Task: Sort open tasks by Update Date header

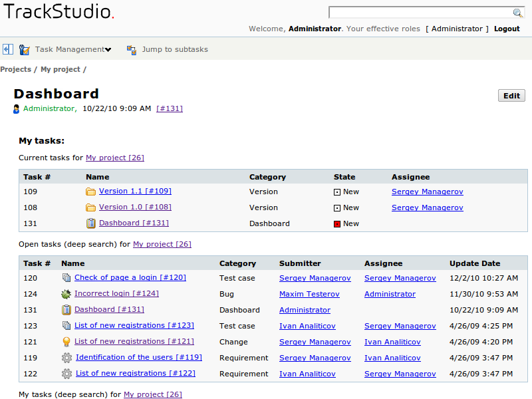Action: [474, 263]
